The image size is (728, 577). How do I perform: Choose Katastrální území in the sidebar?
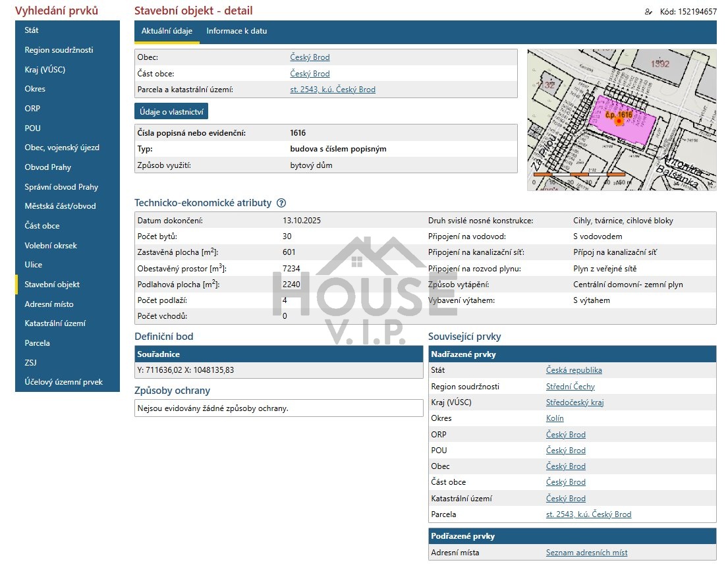click(55, 323)
